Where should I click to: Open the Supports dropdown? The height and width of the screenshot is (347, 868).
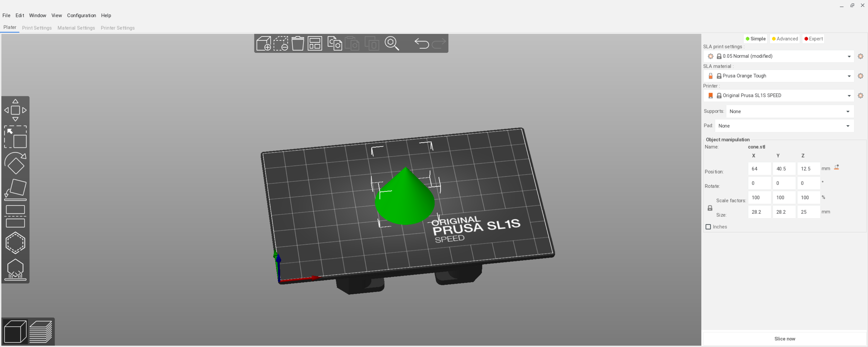pos(790,111)
